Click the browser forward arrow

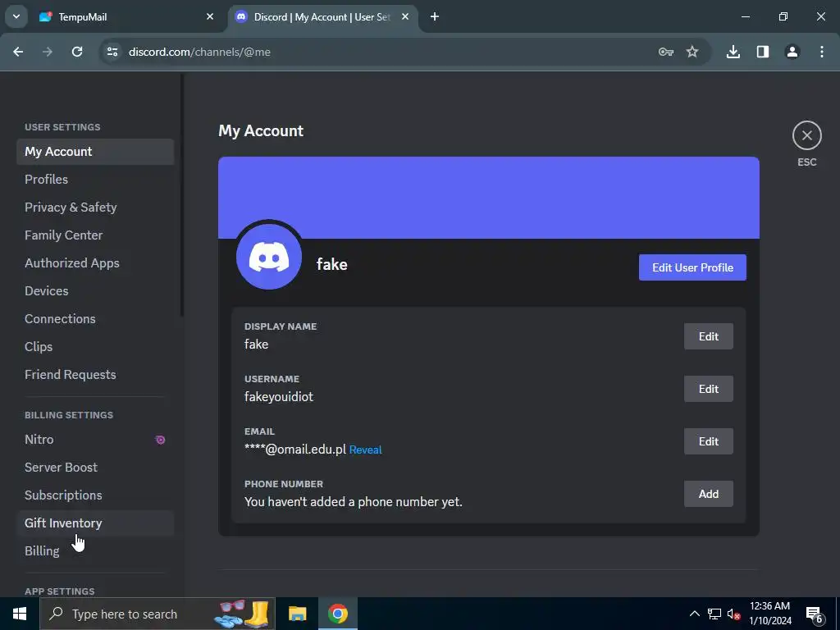[48, 52]
